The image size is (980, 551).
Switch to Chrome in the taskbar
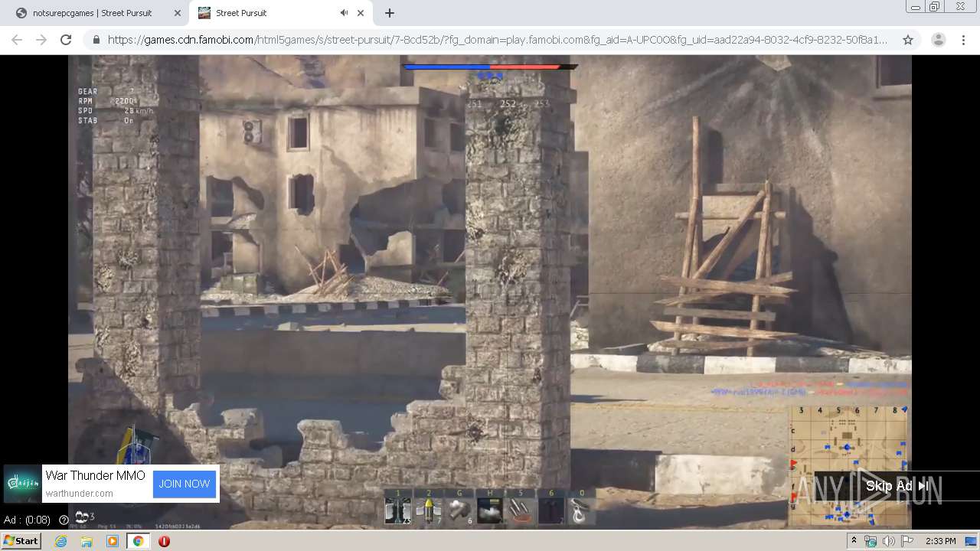[138, 541]
